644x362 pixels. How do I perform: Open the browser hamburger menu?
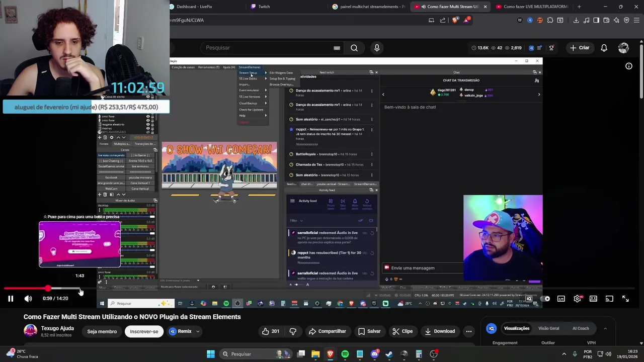click(x=636, y=20)
